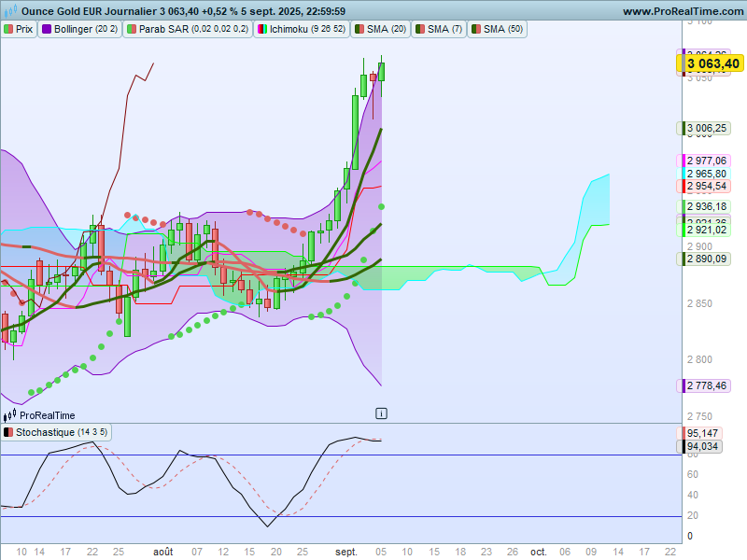
Task: Click the Prix indicator color icon
Action: (8, 29)
